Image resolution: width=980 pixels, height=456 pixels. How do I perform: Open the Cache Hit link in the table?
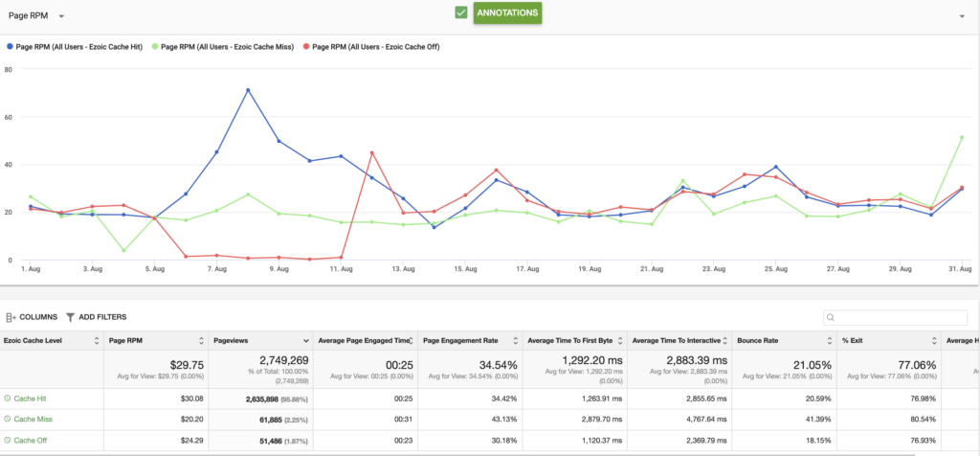tap(30, 399)
